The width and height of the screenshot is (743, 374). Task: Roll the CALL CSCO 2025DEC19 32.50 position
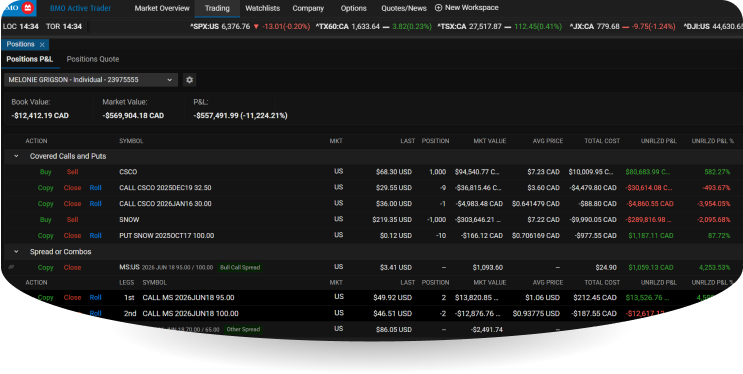[96, 188]
